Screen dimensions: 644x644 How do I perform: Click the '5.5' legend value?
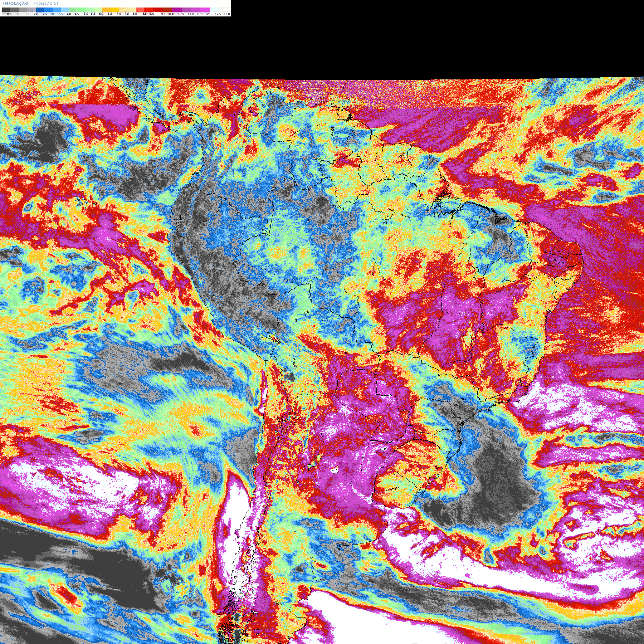point(93,14)
